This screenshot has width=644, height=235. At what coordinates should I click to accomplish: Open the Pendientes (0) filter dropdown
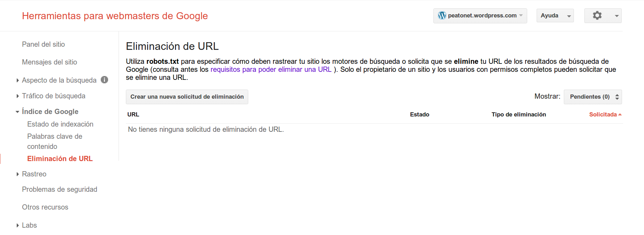click(593, 97)
